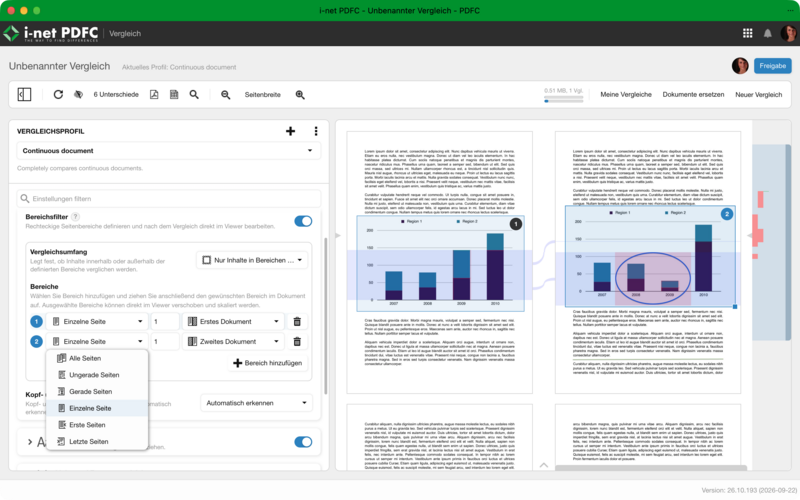
Task: Open the Zweites Dokument dropdown
Action: click(233, 341)
